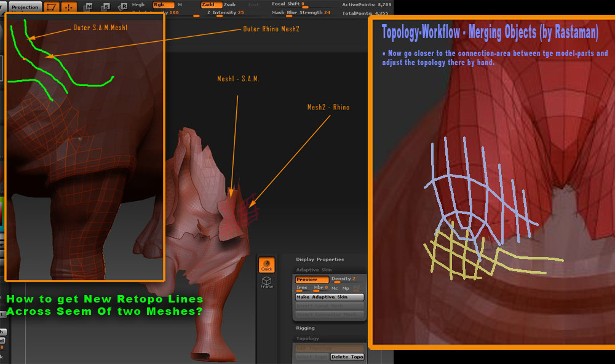Switch to the Rotate (R) transform icon

coord(123,7)
